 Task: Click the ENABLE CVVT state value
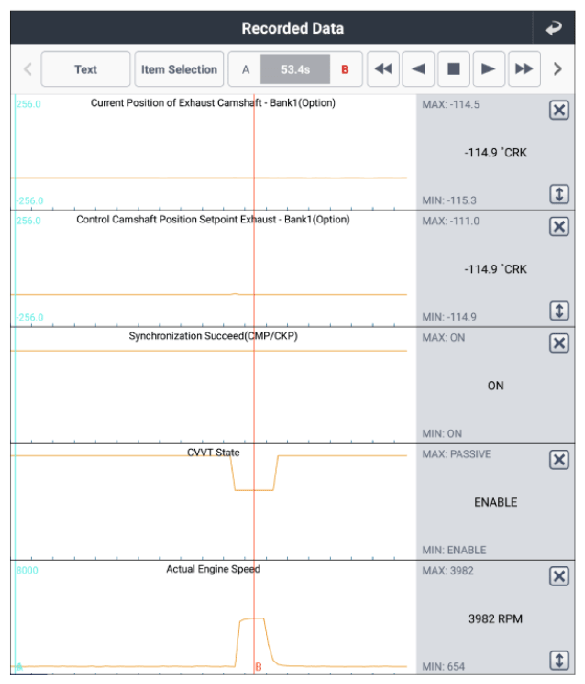(x=496, y=502)
